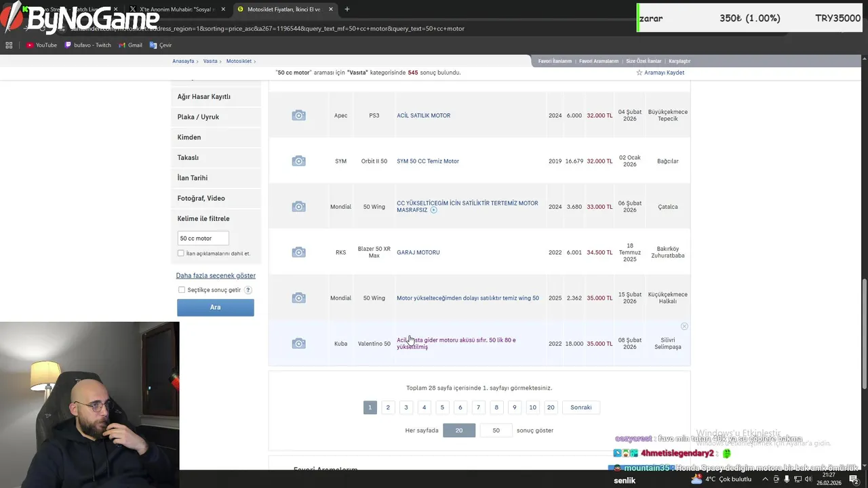Image resolution: width=868 pixels, height=488 pixels.
Task: Open the Karşılaştır menu item
Action: click(679, 61)
